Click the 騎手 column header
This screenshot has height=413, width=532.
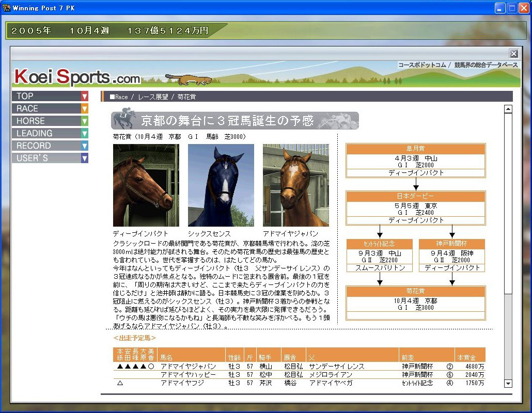tap(269, 355)
